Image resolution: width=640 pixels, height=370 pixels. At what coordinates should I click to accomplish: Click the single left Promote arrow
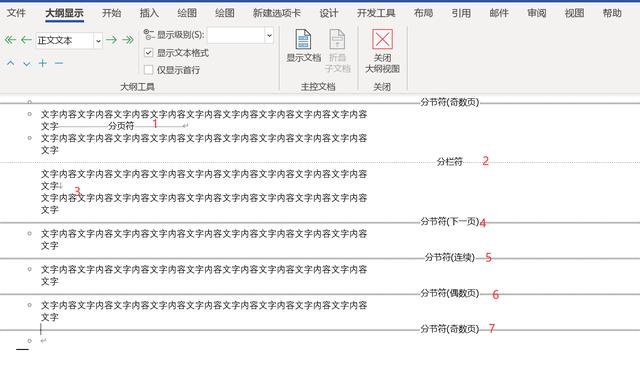(26, 40)
